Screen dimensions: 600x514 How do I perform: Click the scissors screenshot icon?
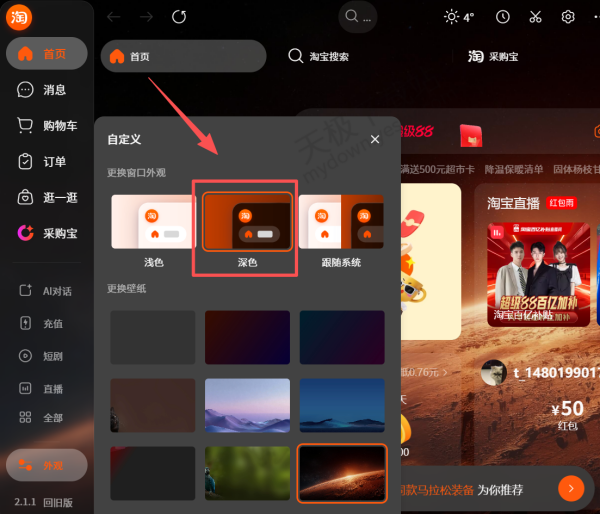point(535,17)
